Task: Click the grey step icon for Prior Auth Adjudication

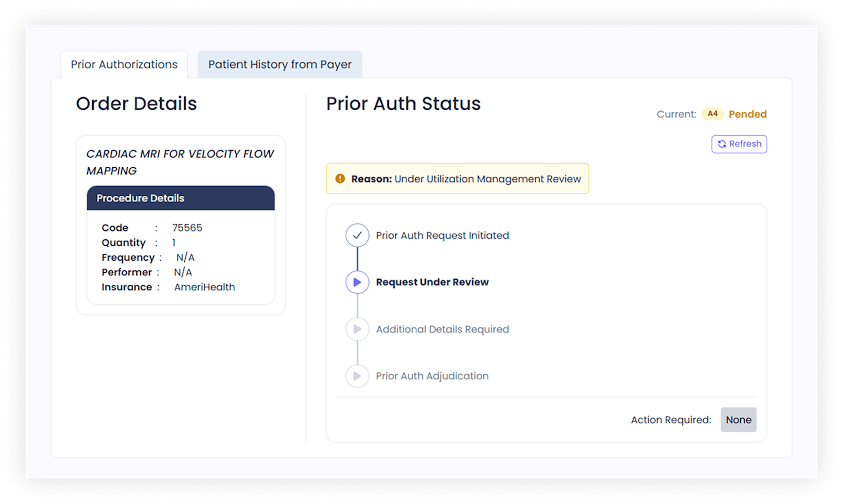Action: (x=357, y=376)
